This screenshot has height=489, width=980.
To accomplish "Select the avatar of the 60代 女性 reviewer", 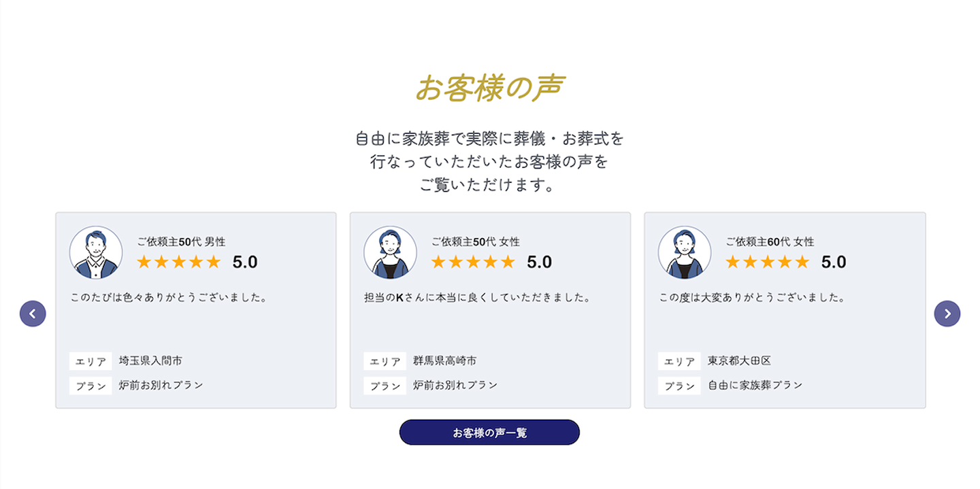I will [684, 252].
